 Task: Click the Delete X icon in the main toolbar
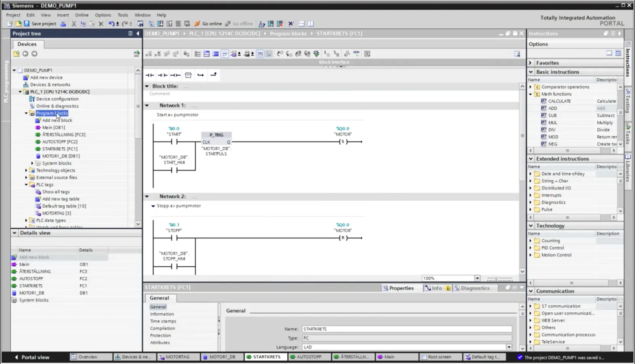101,24
